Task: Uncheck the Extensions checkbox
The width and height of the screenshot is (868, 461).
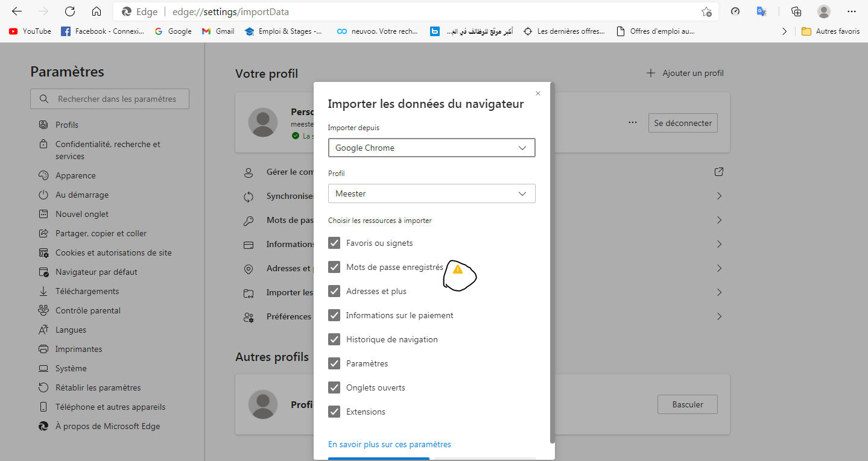Action: [x=334, y=412]
